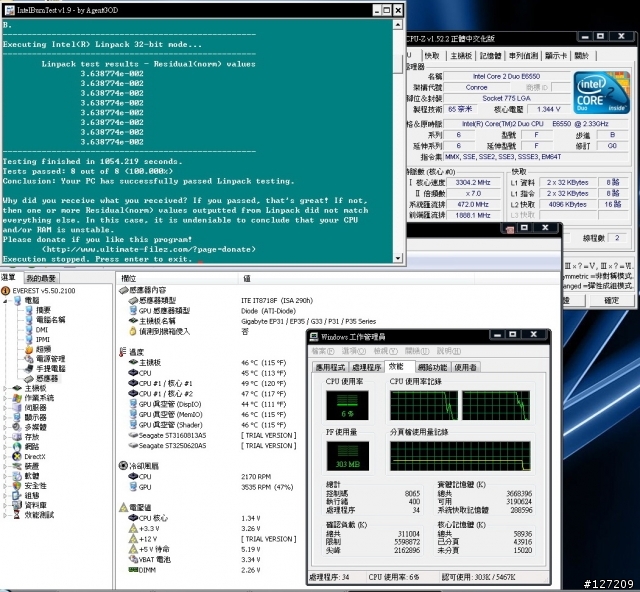Viewport: 640px width, 592px height.
Task: Select 存放 storage category in tree
Action: (32, 437)
